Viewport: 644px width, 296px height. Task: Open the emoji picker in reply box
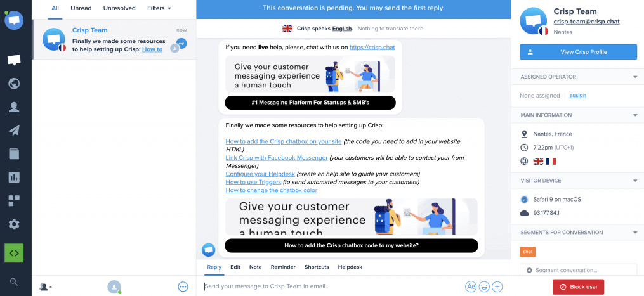tap(484, 286)
